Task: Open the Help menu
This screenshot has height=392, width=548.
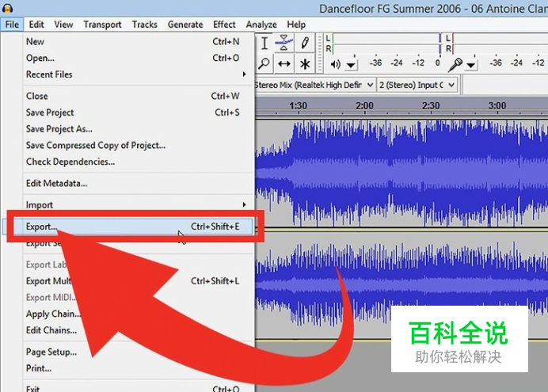Action: point(296,25)
